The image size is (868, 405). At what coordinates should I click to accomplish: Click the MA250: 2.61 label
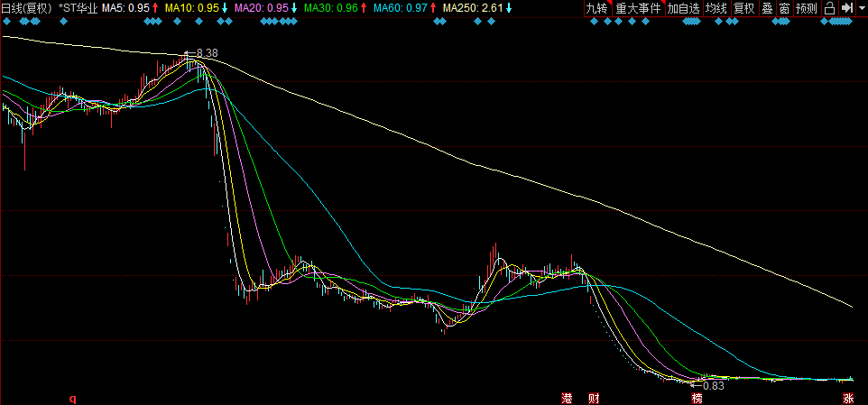(472, 8)
